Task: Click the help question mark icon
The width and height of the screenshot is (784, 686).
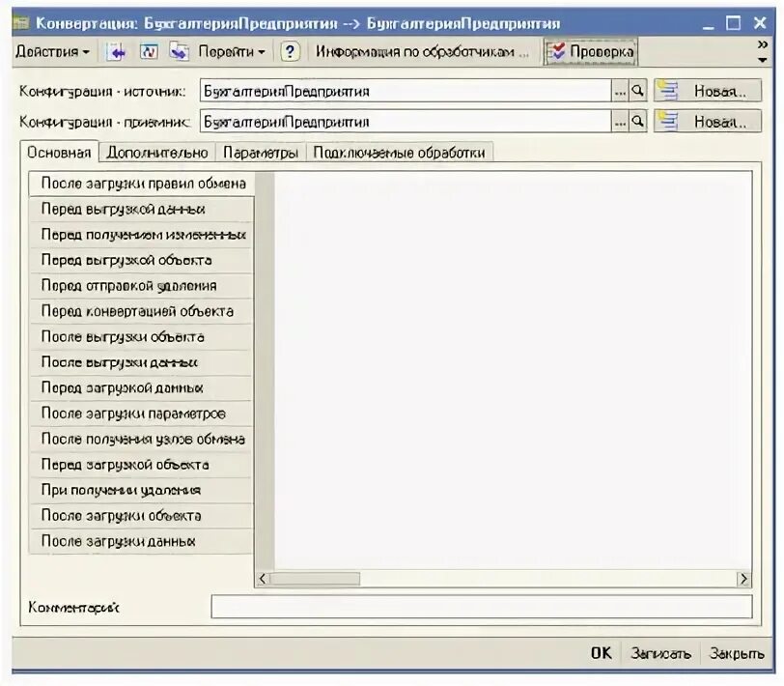Action: tap(290, 51)
